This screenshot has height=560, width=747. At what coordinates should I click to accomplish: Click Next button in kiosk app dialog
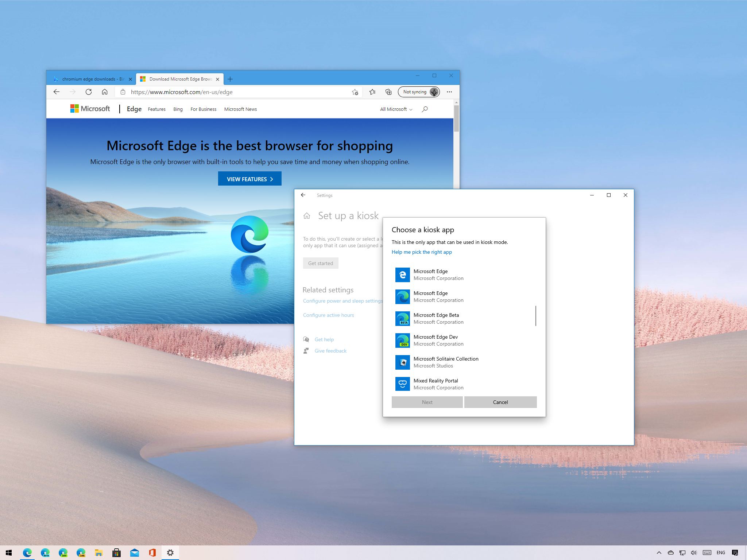(x=427, y=402)
